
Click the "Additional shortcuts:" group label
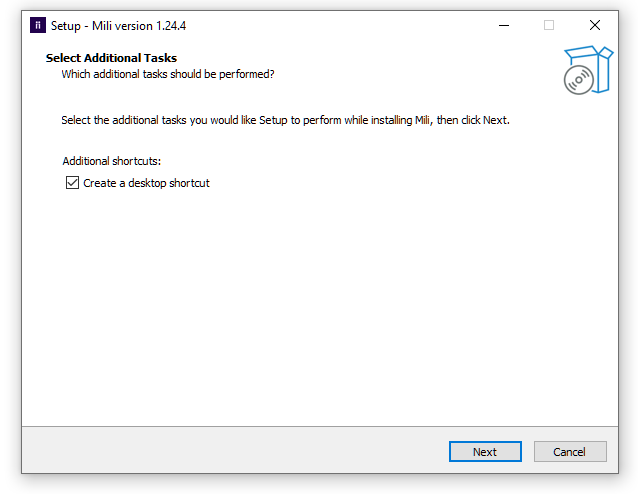(111, 161)
